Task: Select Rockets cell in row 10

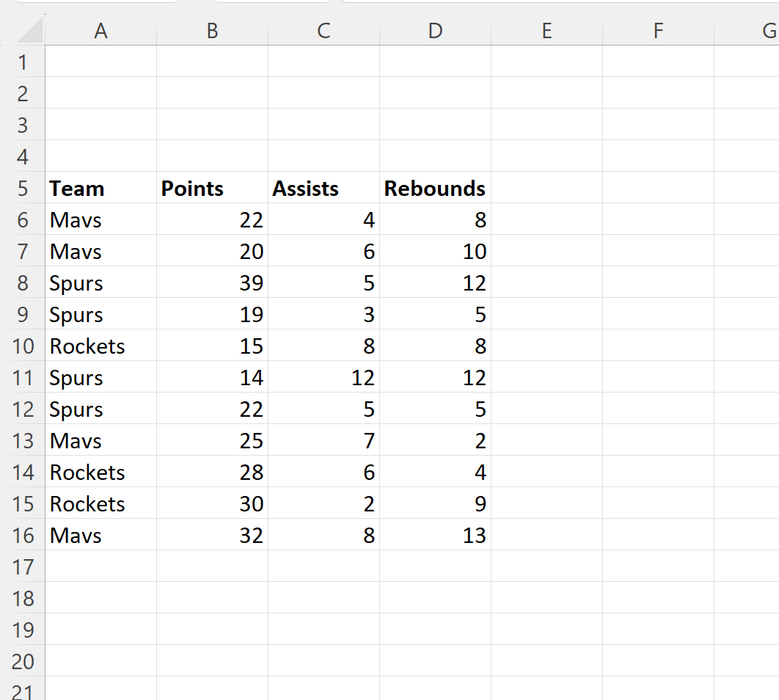Action: pos(88,346)
